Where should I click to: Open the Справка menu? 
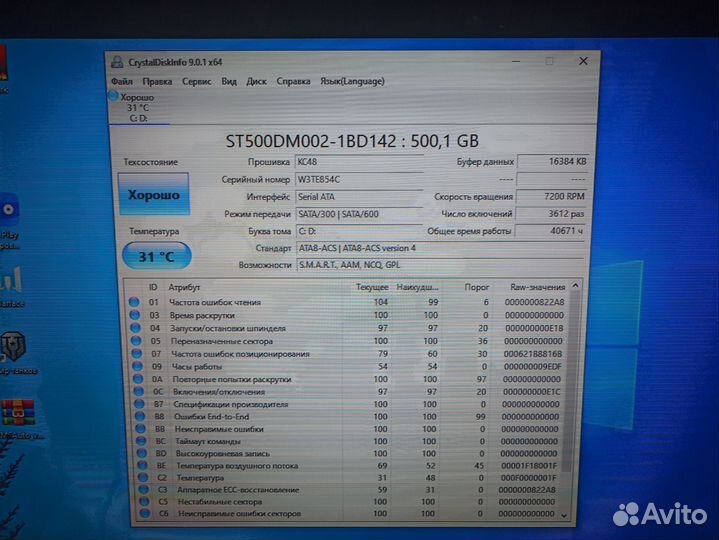point(293,82)
